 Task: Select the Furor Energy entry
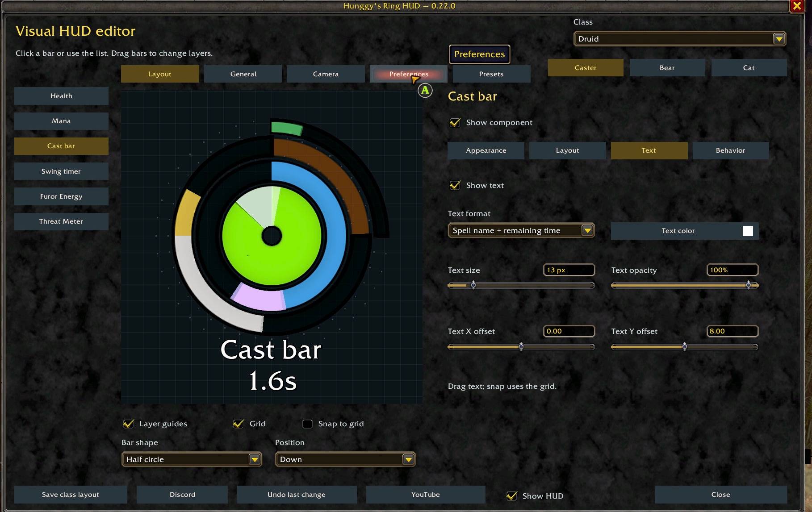click(61, 196)
